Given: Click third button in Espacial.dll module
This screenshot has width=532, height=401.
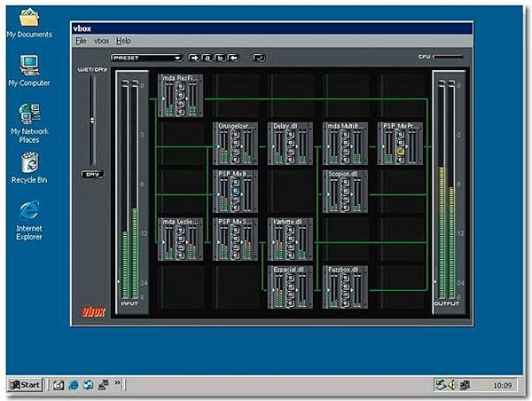Looking at the screenshot, I should pos(291,295).
